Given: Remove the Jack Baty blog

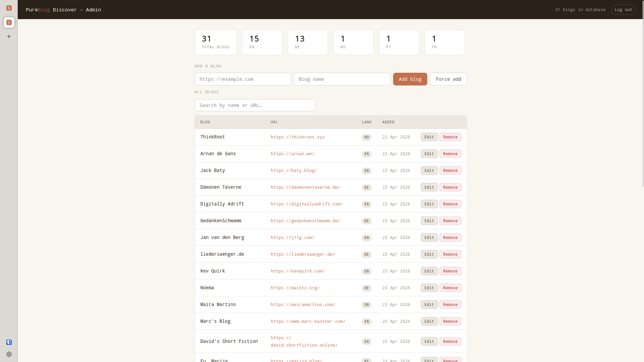Looking at the screenshot, I should 450,170.
